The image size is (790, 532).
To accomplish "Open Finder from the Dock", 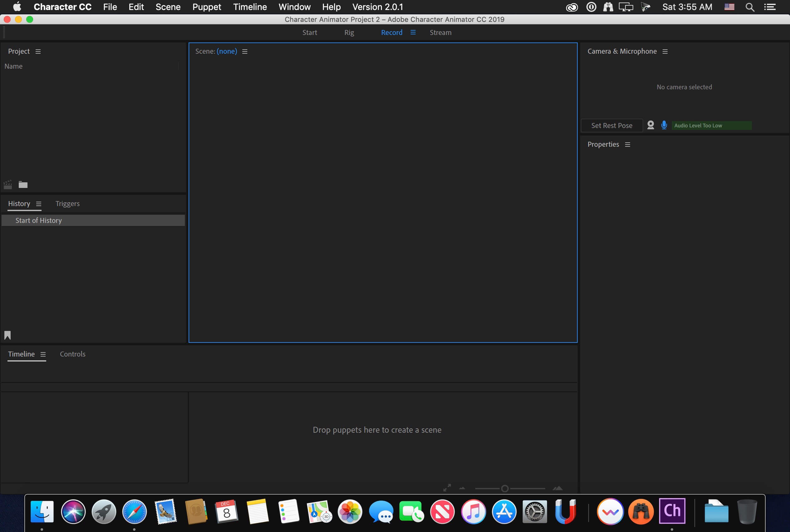I will pyautogui.click(x=42, y=511).
